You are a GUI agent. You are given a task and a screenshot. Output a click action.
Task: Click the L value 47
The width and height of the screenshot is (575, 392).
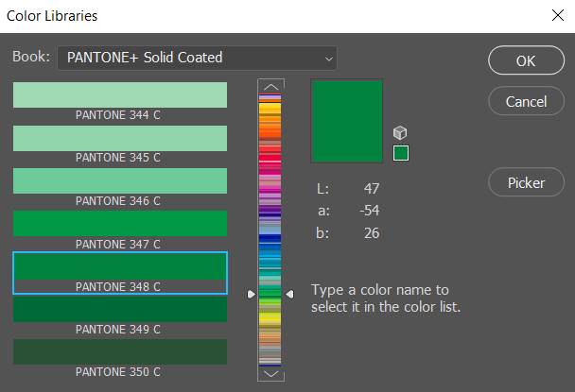371,189
